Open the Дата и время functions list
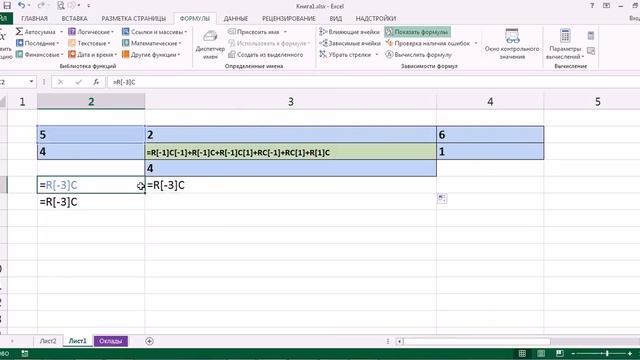 93,55
